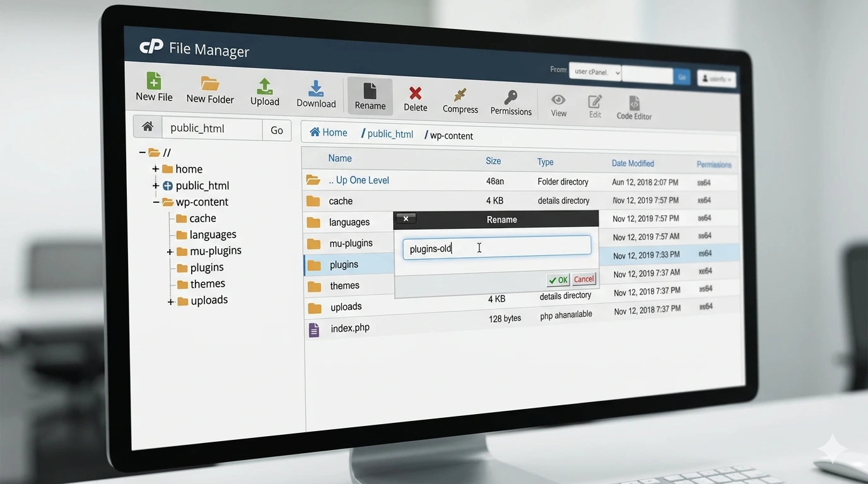
Task: Sort by the Permissions column header
Action: coord(713,164)
